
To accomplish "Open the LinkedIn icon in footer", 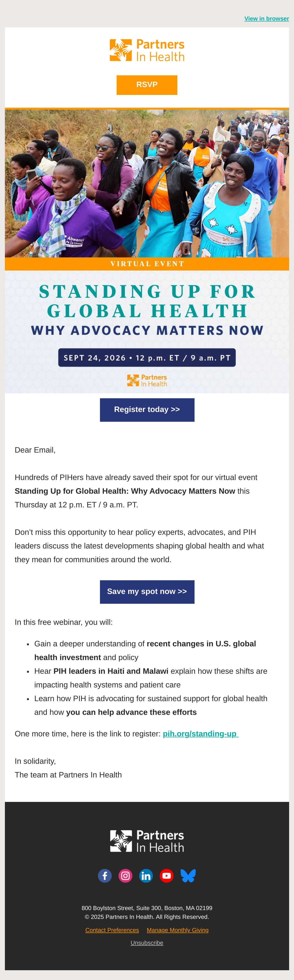I will [146, 876].
